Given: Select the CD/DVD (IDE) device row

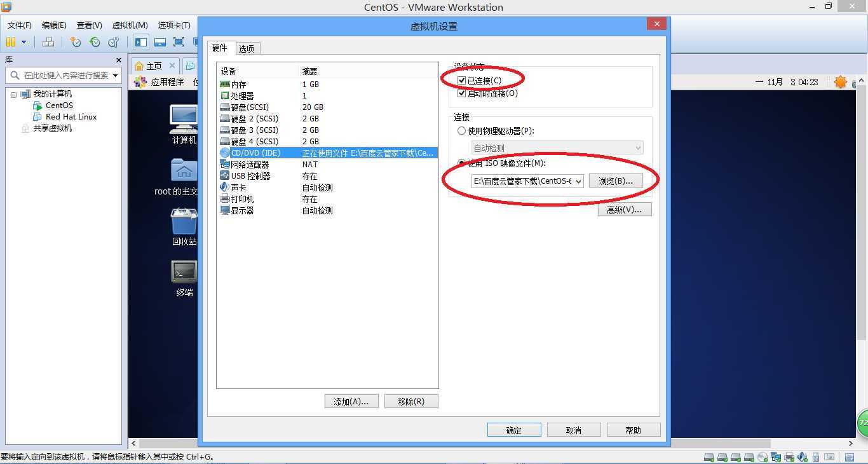Looking at the screenshot, I should (327, 153).
